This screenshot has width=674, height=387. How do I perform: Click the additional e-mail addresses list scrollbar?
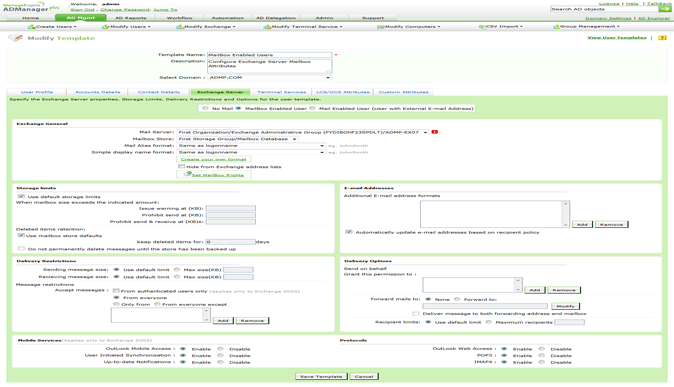pyautogui.click(x=565, y=214)
